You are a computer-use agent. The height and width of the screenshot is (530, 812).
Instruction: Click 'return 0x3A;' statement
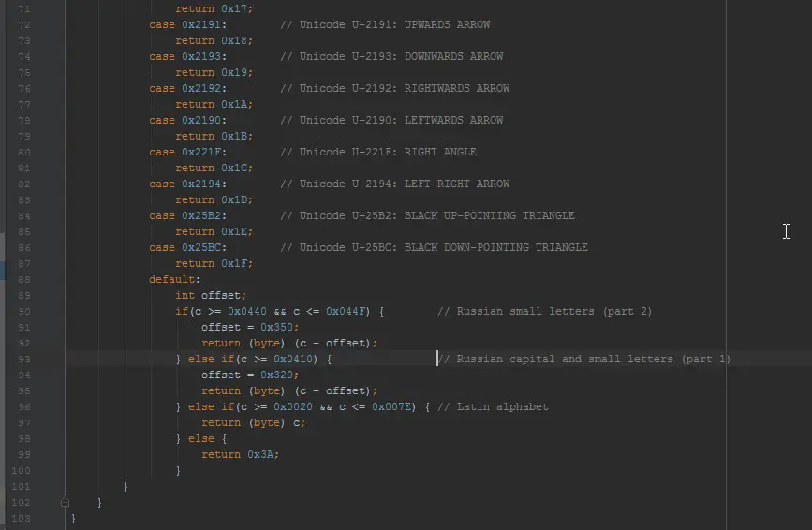pos(241,455)
